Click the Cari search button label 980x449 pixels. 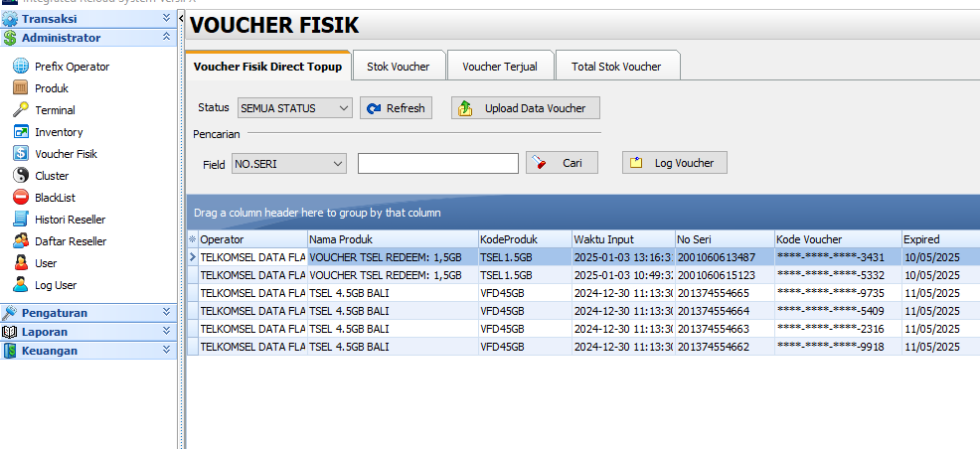click(572, 163)
